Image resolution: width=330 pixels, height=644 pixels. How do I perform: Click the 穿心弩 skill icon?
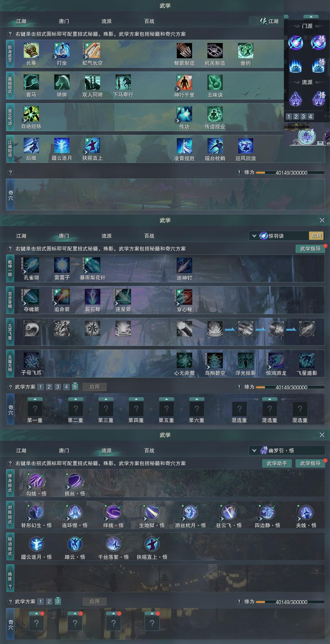(184, 297)
